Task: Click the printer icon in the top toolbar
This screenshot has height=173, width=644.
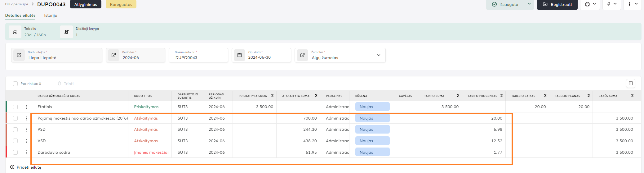Action: click(587, 4)
